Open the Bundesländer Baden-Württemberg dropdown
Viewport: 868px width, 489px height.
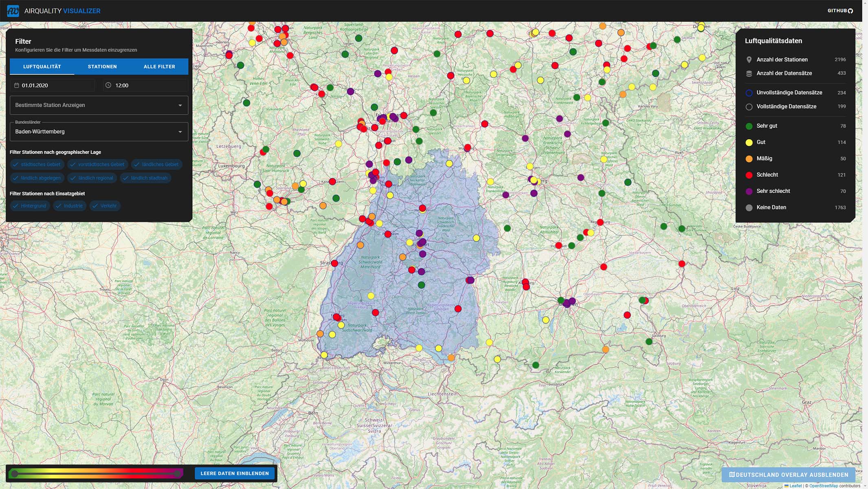pyautogui.click(x=99, y=132)
